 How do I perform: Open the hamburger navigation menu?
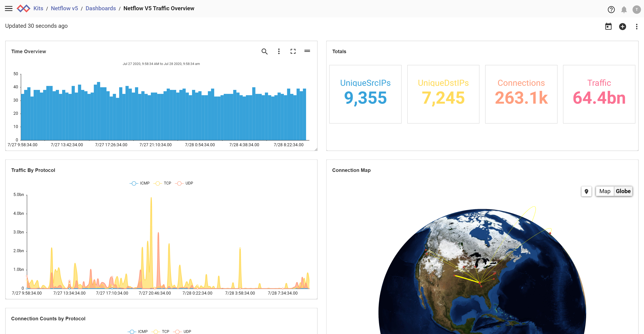(8, 8)
